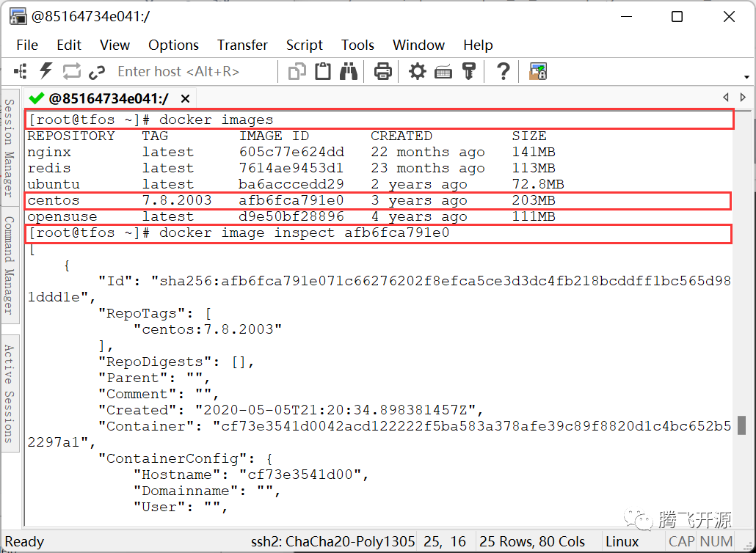Click the IMAGE ID column header
The width and height of the screenshot is (756, 553).
click(274, 136)
